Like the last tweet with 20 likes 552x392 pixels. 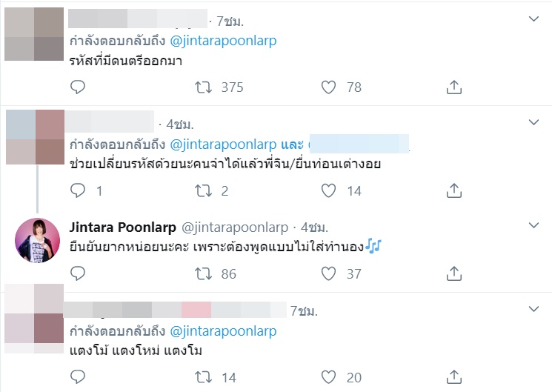(329, 378)
